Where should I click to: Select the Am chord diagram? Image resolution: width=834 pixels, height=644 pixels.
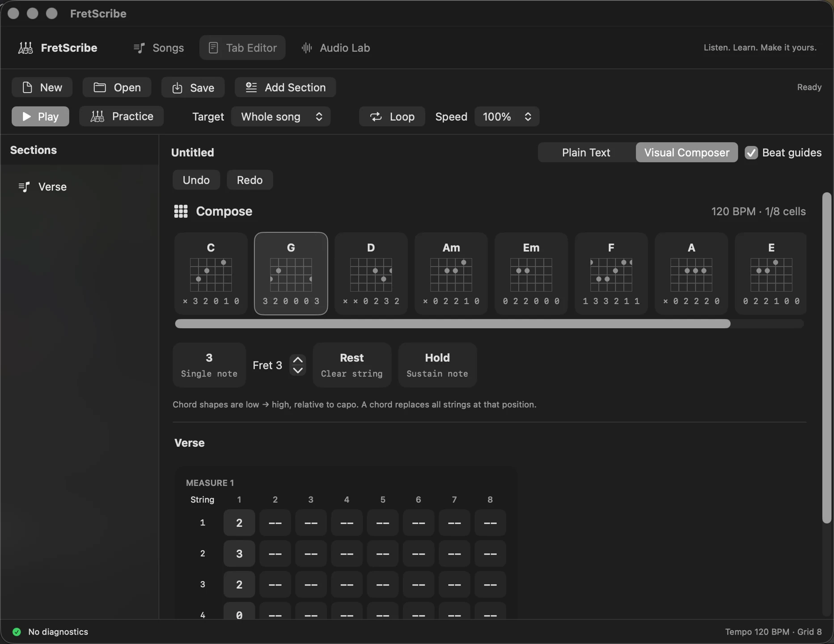[451, 274]
